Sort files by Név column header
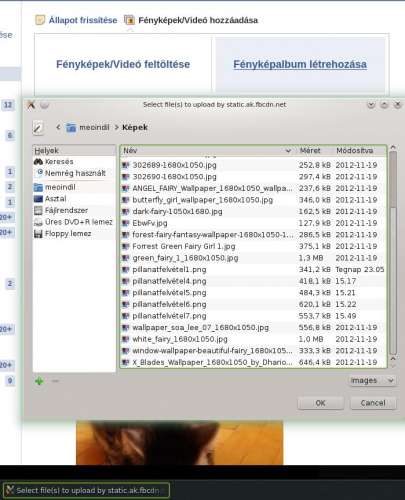 coord(207,151)
